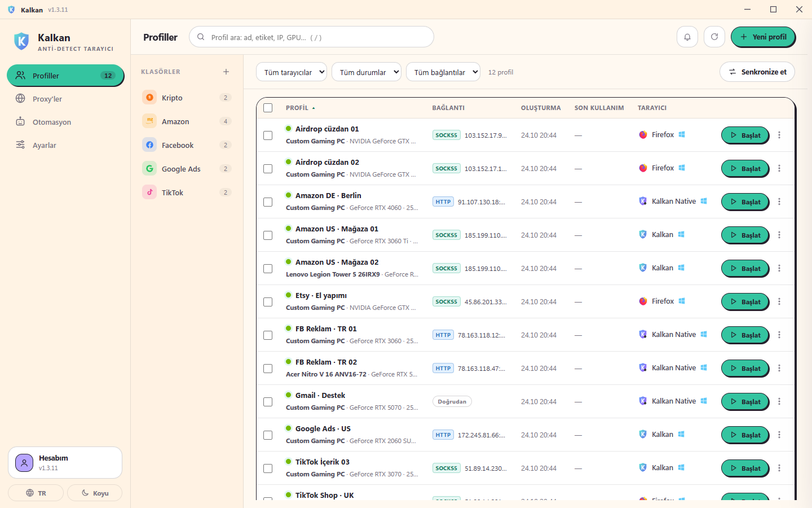Click the OLUŞTURMA column header

click(541, 108)
